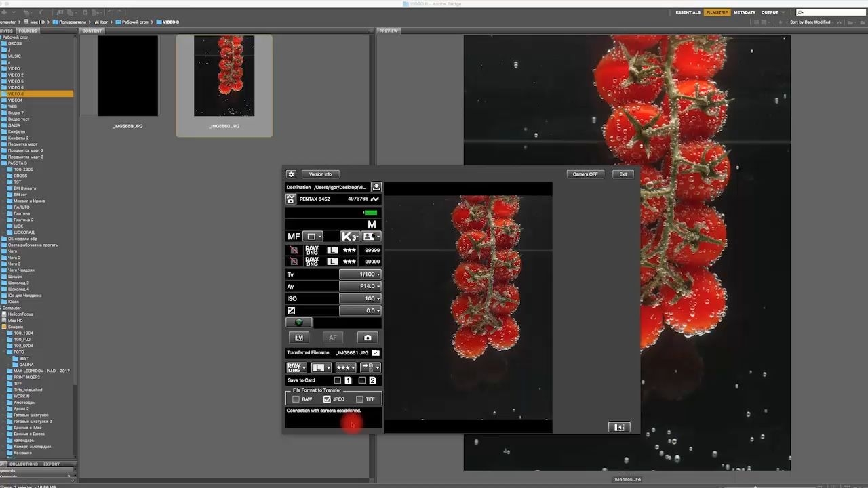
Task: Check the TIFF transfer format box
Action: (360, 399)
